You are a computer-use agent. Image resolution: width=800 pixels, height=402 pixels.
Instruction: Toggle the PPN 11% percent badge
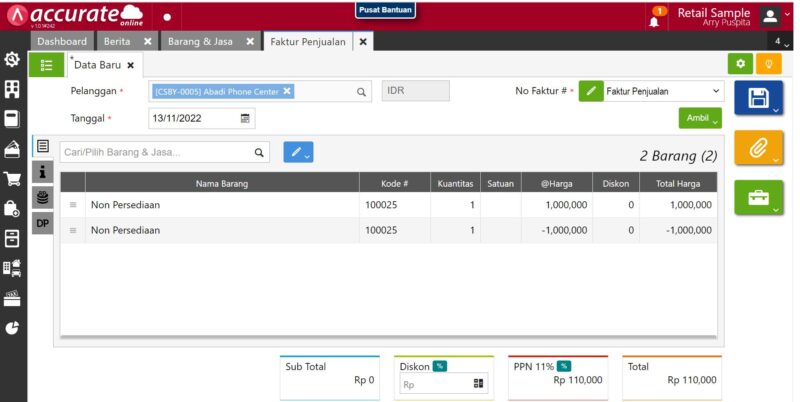[x=564, y=366]
